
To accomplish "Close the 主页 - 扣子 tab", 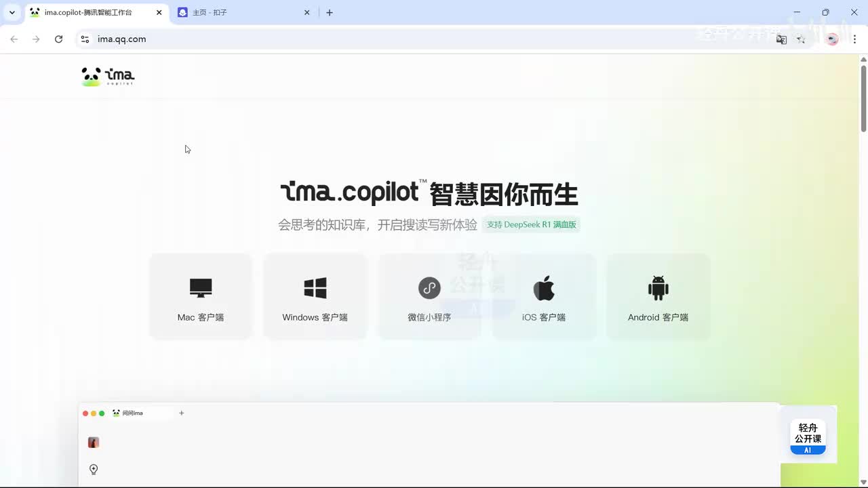I will pos(307,12).
